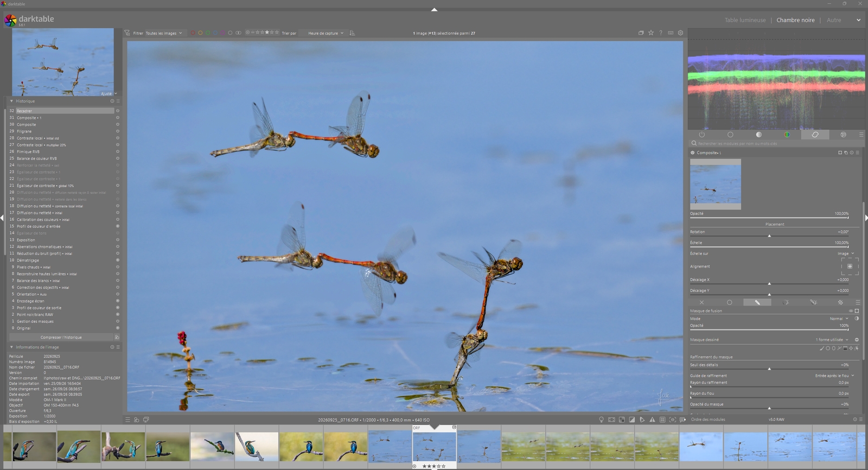Toggle the Composite module power button

click(693, 153)
